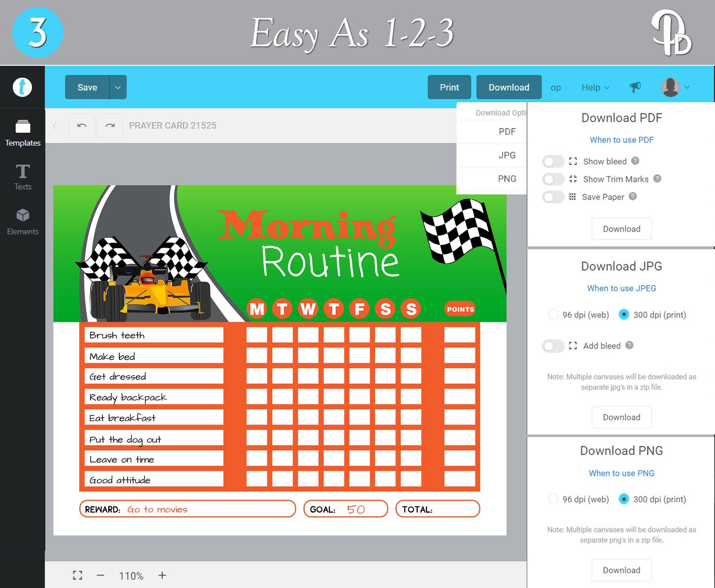Open the Elements sidebar panel
The image size is (715, 588).
coord(23,222)
